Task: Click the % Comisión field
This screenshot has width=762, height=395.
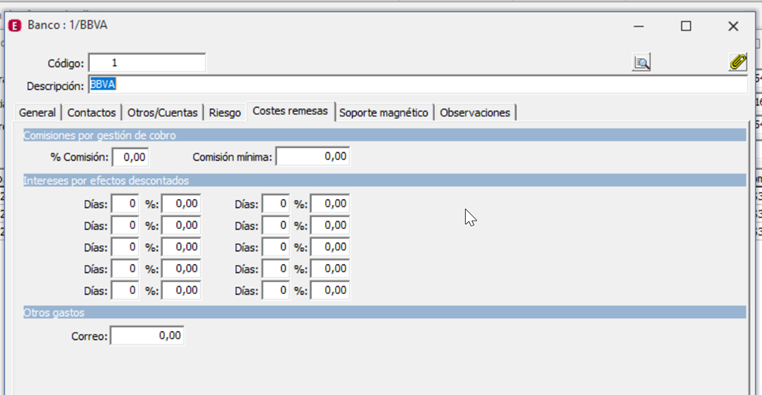Action: 130,157
